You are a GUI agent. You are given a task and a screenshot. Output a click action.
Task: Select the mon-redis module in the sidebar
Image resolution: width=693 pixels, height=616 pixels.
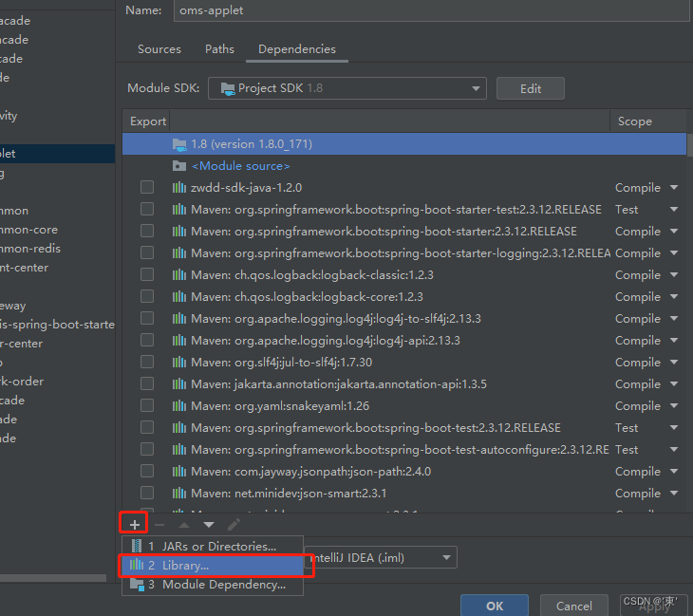pyautogui.click(x=58, y=249)
